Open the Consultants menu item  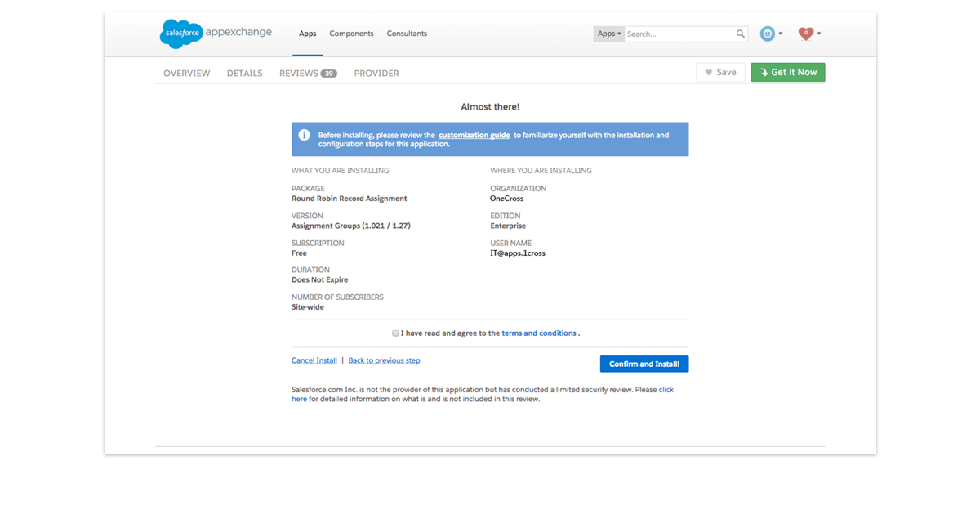[407, 34]
